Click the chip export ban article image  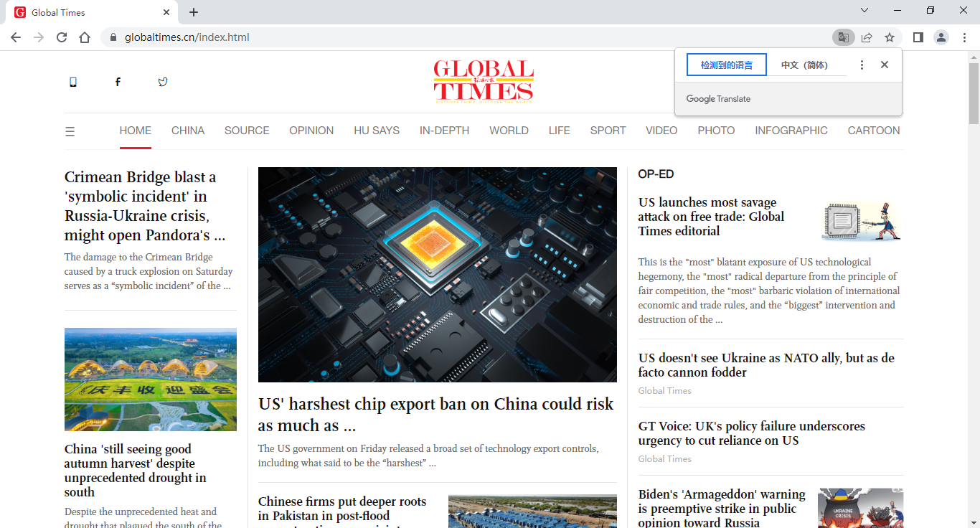tap(438, 275)
